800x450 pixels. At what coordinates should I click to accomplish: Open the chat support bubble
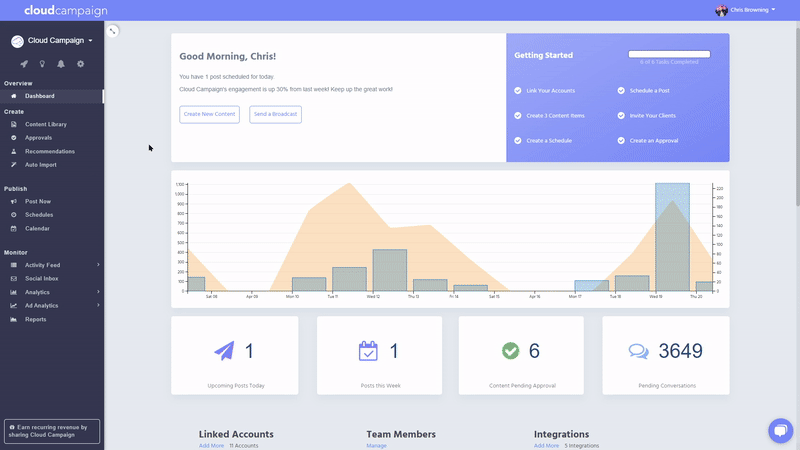[x=779, y=430]
